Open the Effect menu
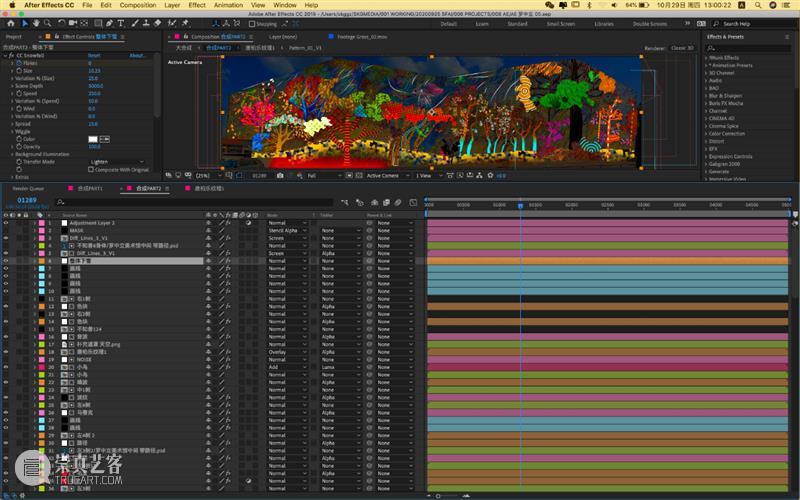This screenshot has height=500, width=800. 197,5
